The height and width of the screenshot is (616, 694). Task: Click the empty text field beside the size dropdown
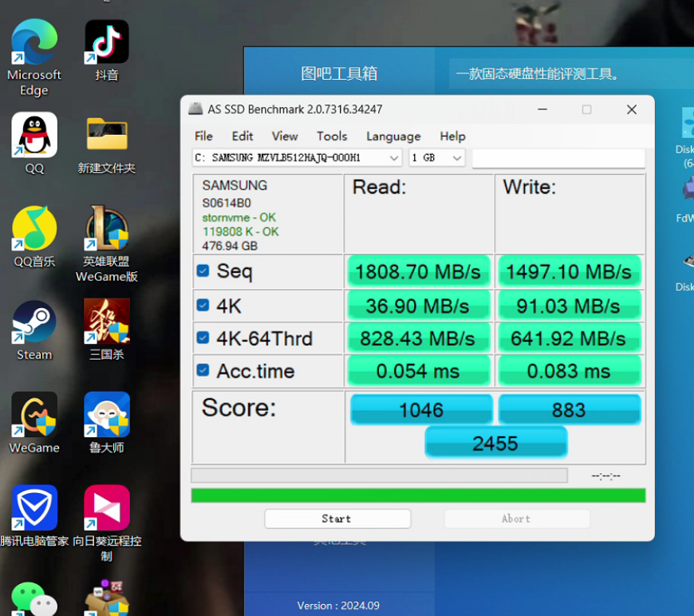click(558, 158)
